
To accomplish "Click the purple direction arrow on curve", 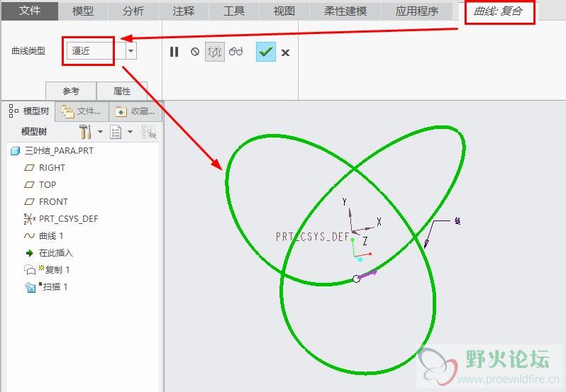I will (x=368, y=274).
